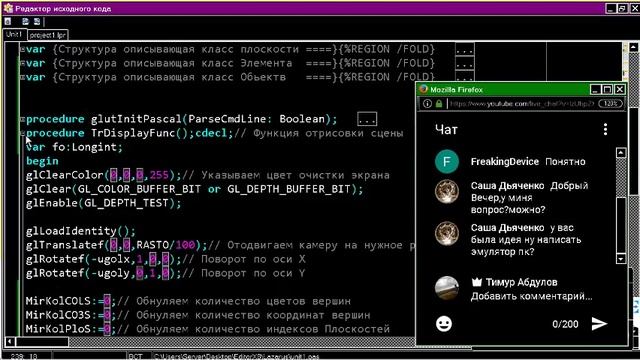Click the 'begin' keyword line

pos(42,161)
